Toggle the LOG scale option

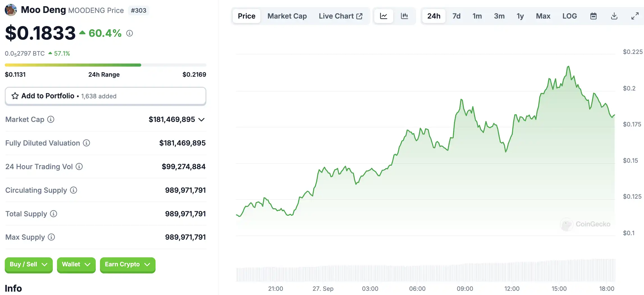569,16
